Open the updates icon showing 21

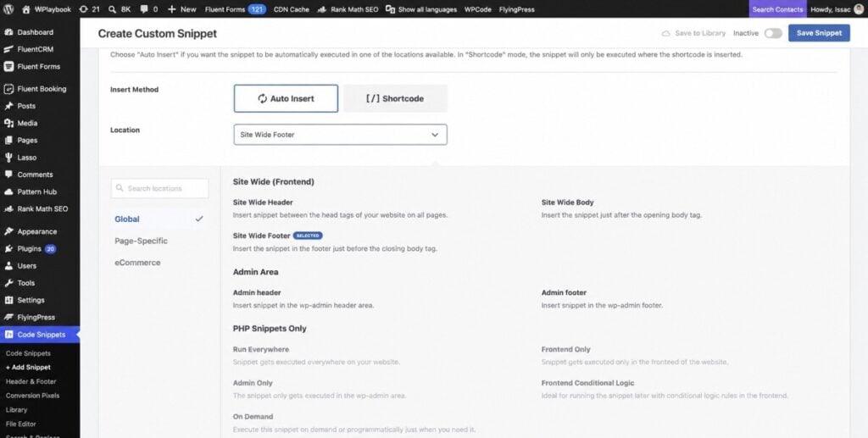(x=83, y=9)
